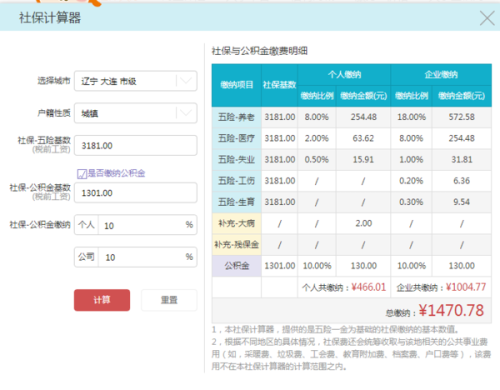The width and height of the screenshot is (500, 390).
Task: Click the 个人 公积金 percentage field
Action: click(136, 225)
